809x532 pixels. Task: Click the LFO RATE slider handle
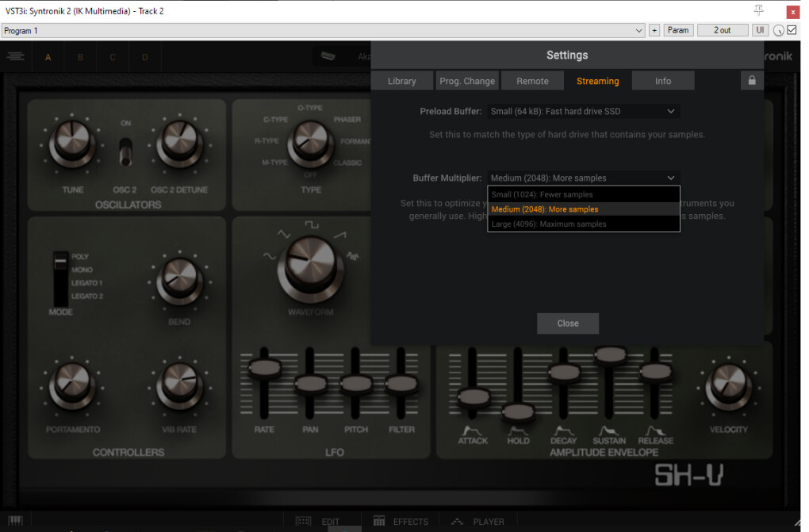tap(265, 369)
